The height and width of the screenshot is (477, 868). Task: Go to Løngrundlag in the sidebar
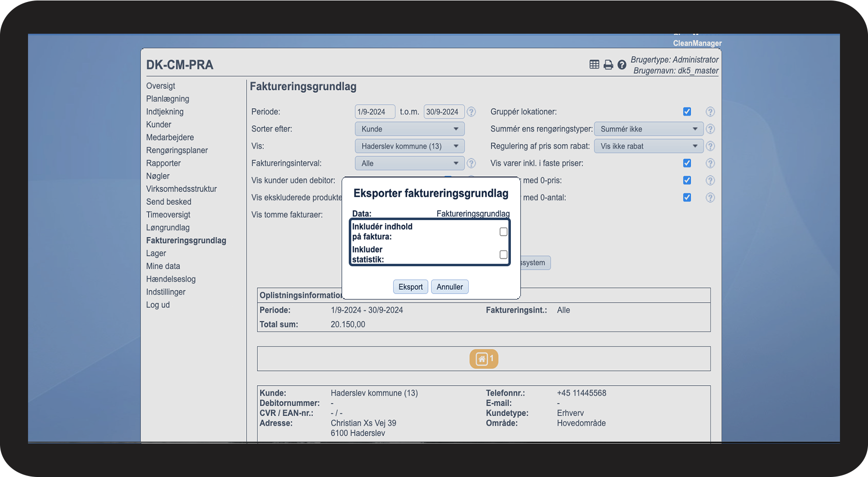168,227
